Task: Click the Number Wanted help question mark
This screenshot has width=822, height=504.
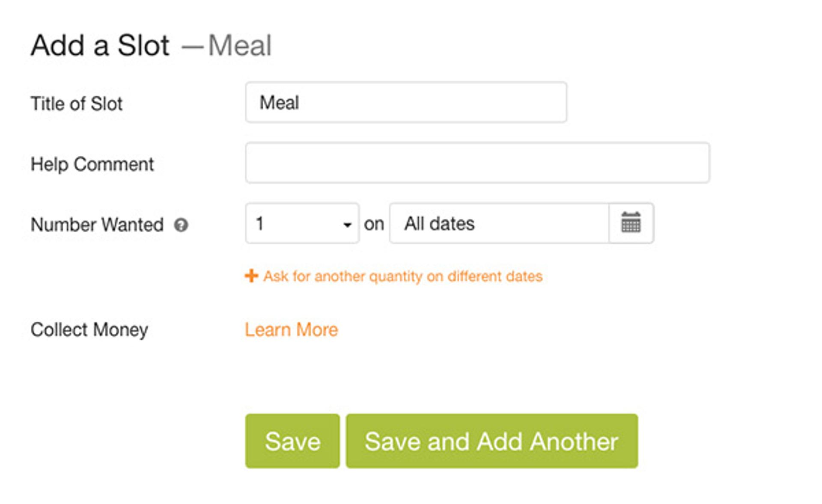Action: (x=181, y=225)
